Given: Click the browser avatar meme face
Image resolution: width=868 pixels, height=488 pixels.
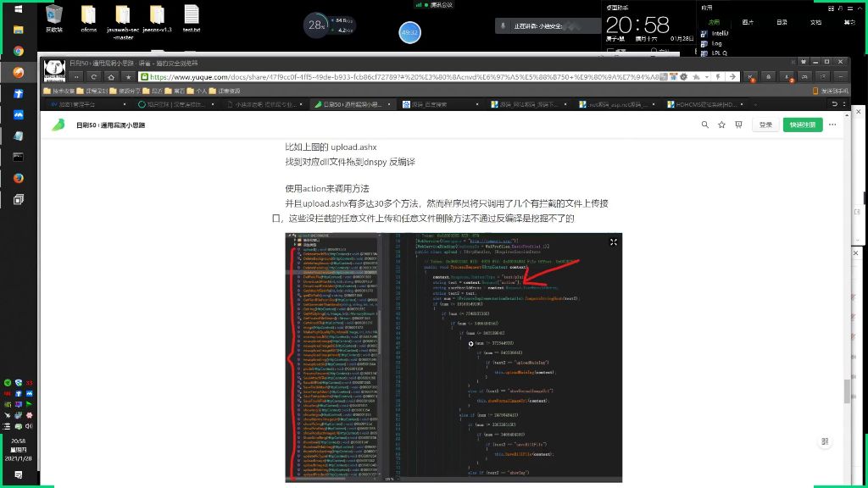Looking at the screenshot, I should [54, 70].
